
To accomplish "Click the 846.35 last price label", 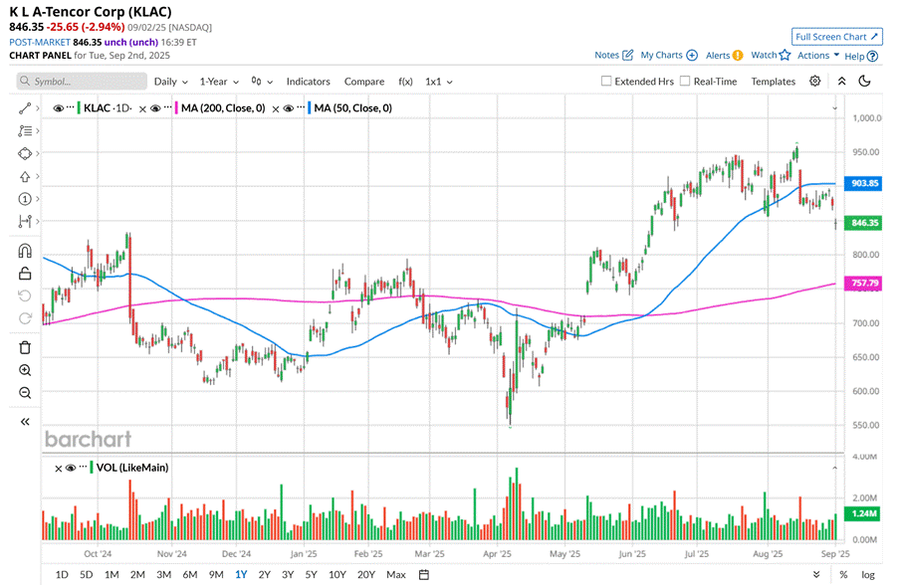I will (864, 223).
